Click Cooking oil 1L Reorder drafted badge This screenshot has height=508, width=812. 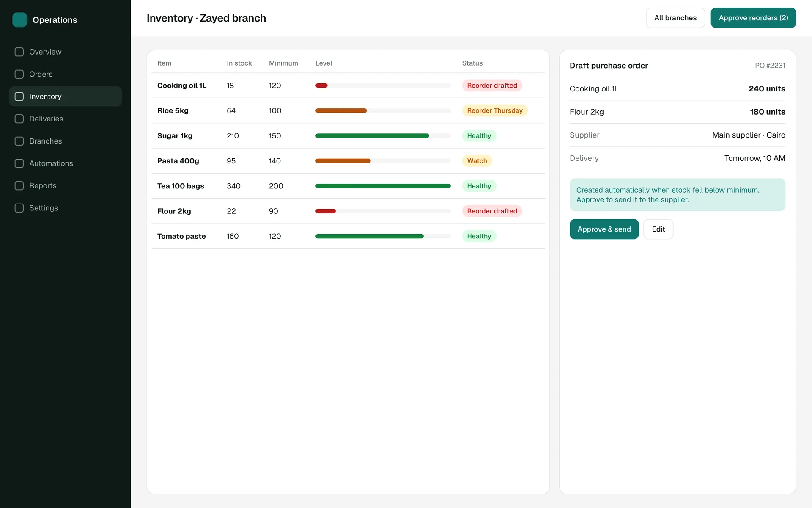tap(492, 86)
